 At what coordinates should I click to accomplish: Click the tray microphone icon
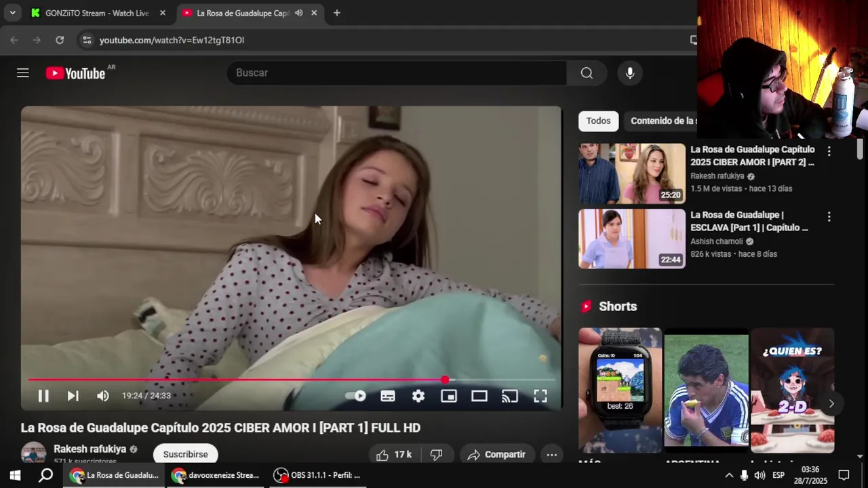coord(744,475)
